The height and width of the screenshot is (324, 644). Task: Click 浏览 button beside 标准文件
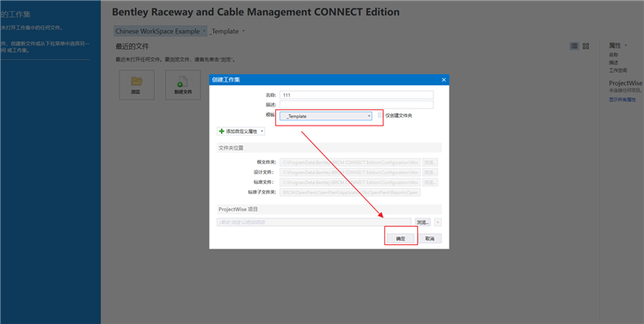click(x=430, y=182)
